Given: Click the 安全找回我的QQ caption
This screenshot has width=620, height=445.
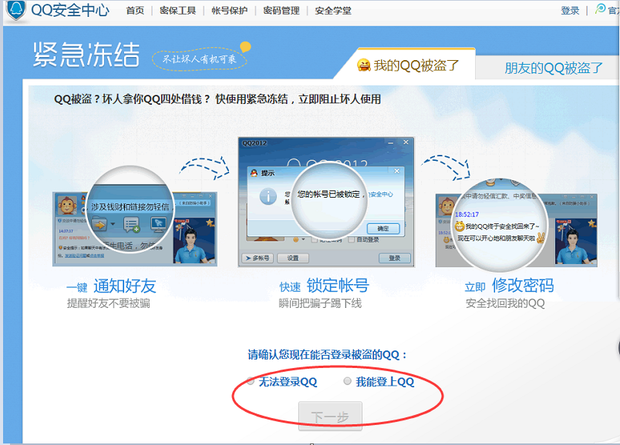Looking at the screenshot, I should point(505,303).
